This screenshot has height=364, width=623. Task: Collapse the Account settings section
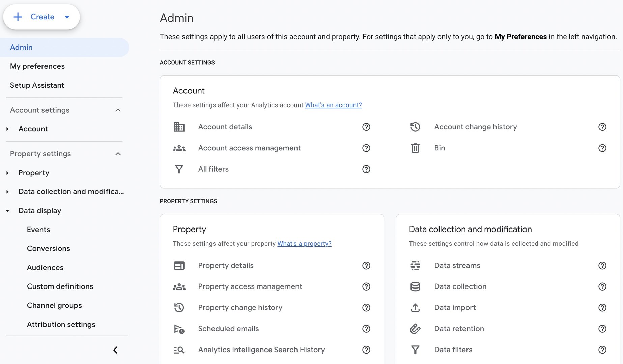coord(118,110)
